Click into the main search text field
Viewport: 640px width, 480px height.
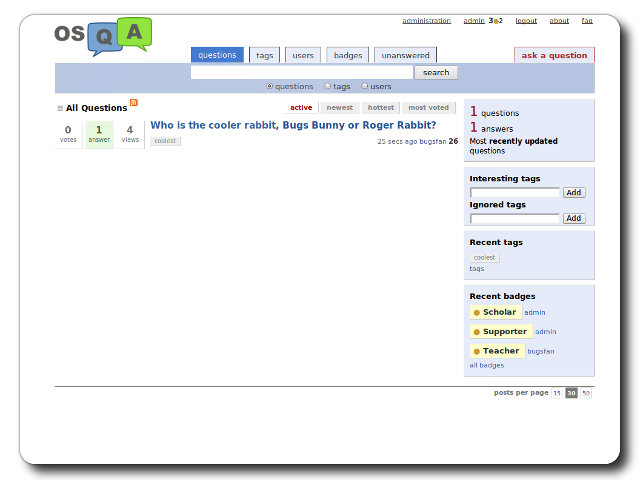tap(301, 73)
